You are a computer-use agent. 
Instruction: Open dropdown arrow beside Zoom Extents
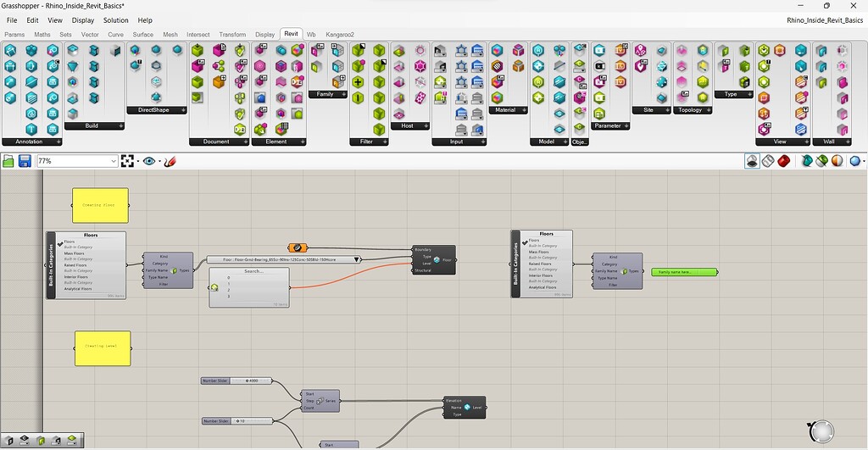click(x=138, y=162)
